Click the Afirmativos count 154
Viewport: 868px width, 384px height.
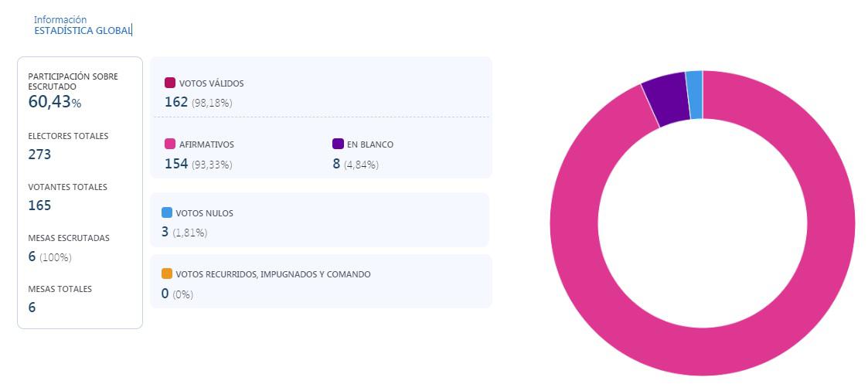pos(176,164)
